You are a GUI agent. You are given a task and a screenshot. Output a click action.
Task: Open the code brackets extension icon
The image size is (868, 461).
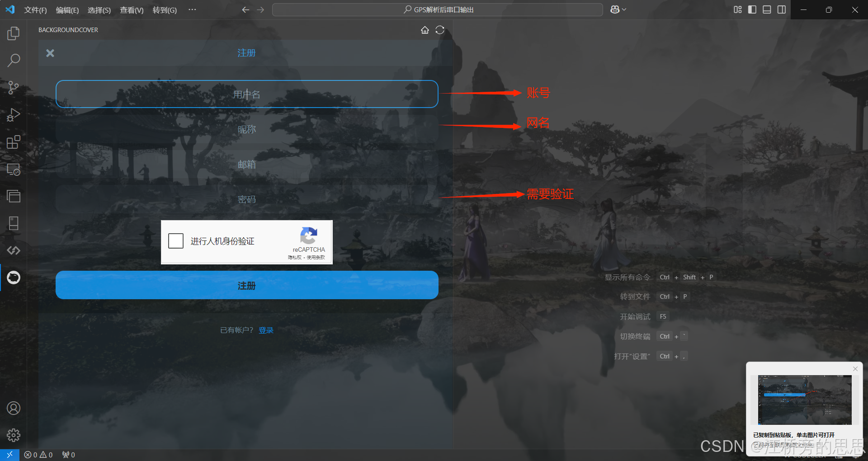(x=14, y=250)
